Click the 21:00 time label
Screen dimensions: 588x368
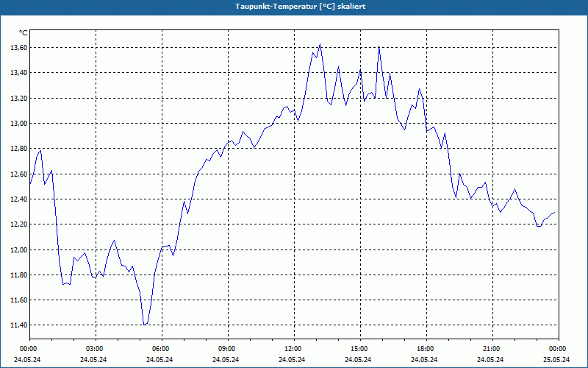pyautogui.click(x=492, y=349)
